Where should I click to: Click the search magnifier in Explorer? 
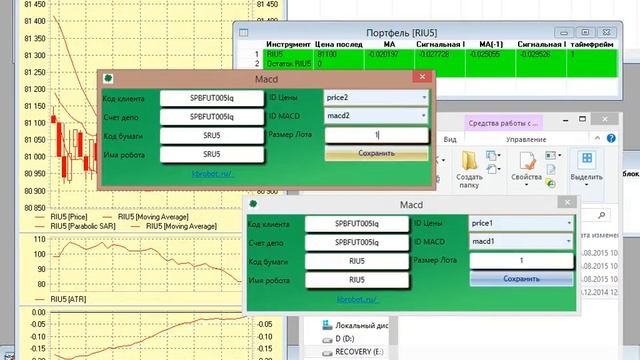pyautogui.click(x=601, y=215)
